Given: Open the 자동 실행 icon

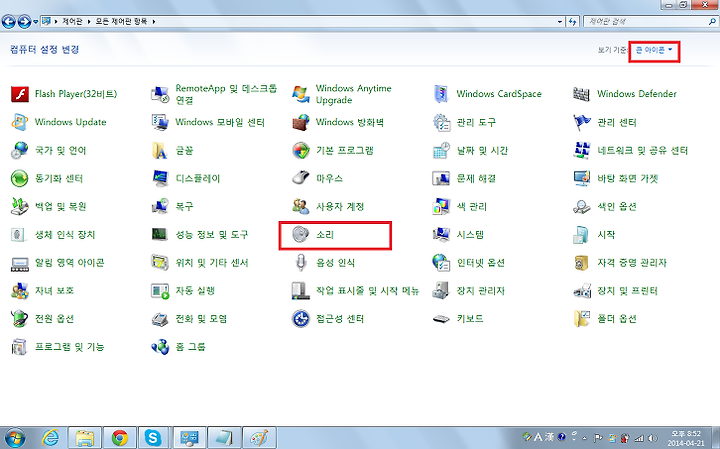Looking at the screenshot, I should click(x=160, y=291).
